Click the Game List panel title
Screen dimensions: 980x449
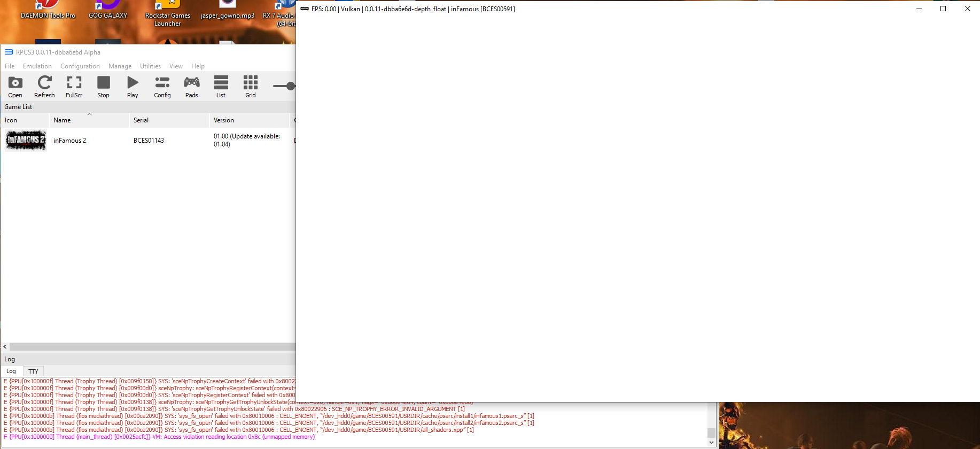(18, 107)
